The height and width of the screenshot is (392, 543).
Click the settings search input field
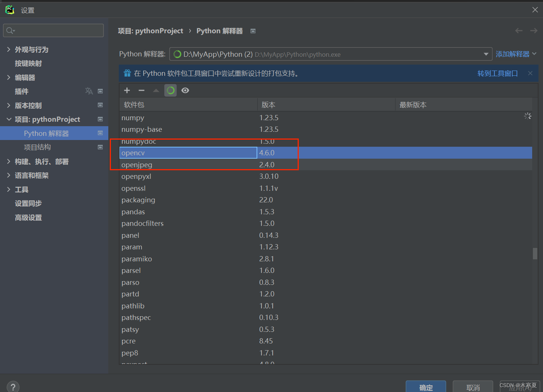(53, 31)
